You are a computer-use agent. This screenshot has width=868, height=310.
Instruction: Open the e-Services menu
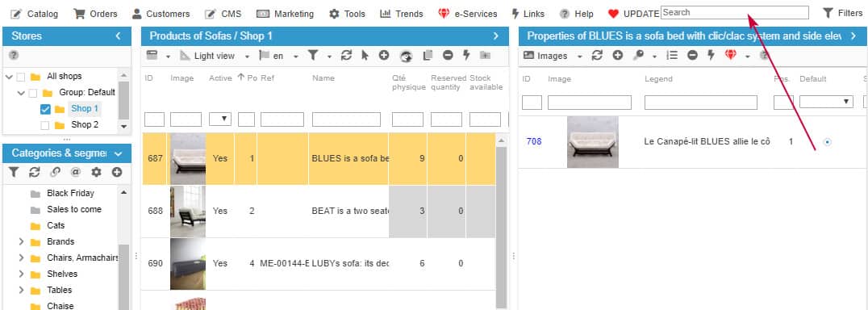(x=467, y=14)
